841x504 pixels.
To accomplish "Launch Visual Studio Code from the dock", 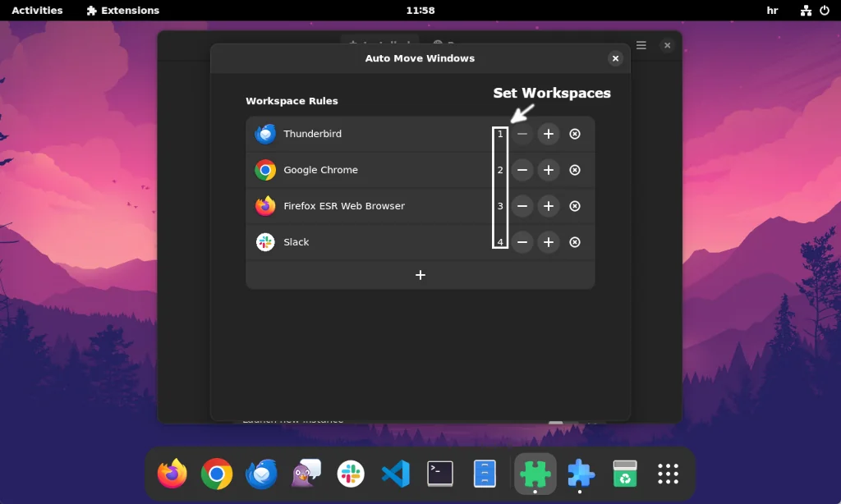I will tap(396, 474).
